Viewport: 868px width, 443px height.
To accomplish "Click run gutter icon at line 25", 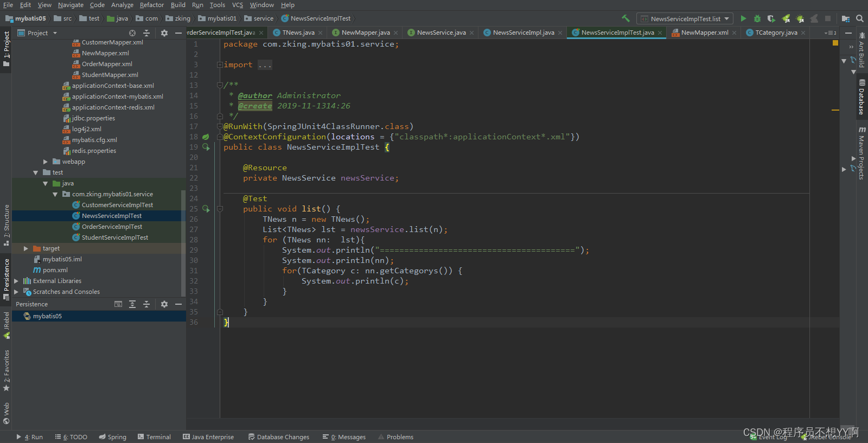I will pos(206,209).
